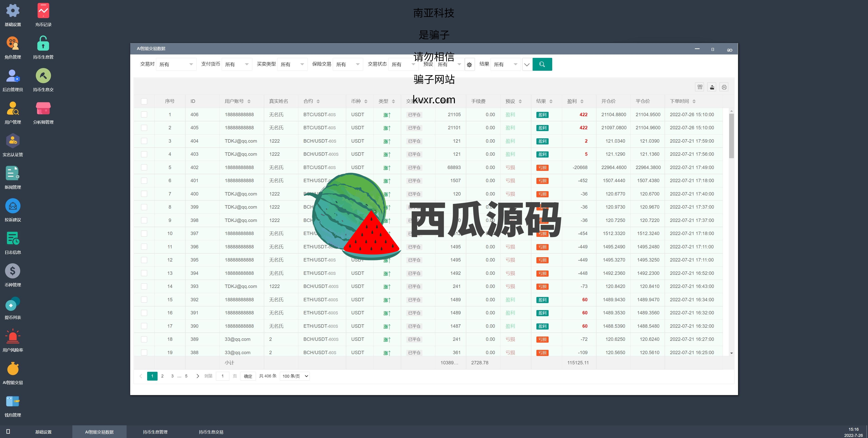Open 用户管理 icon
Image resolution: width=868 pixels, height=438 pixels.
13,113
